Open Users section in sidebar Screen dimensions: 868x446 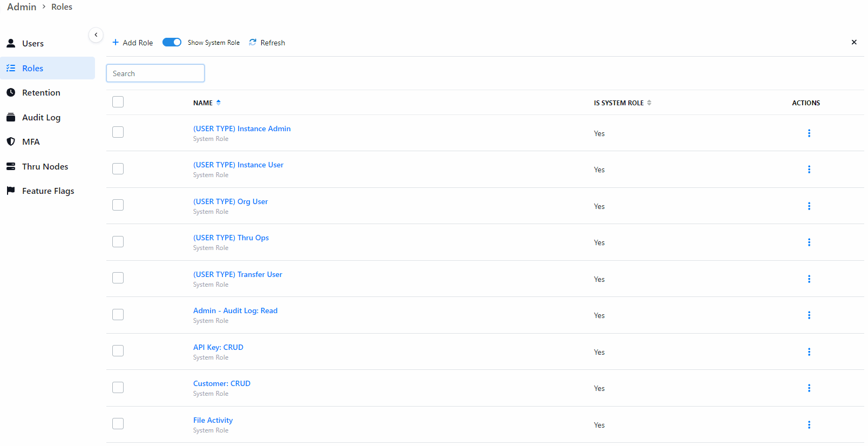[32, 44]
